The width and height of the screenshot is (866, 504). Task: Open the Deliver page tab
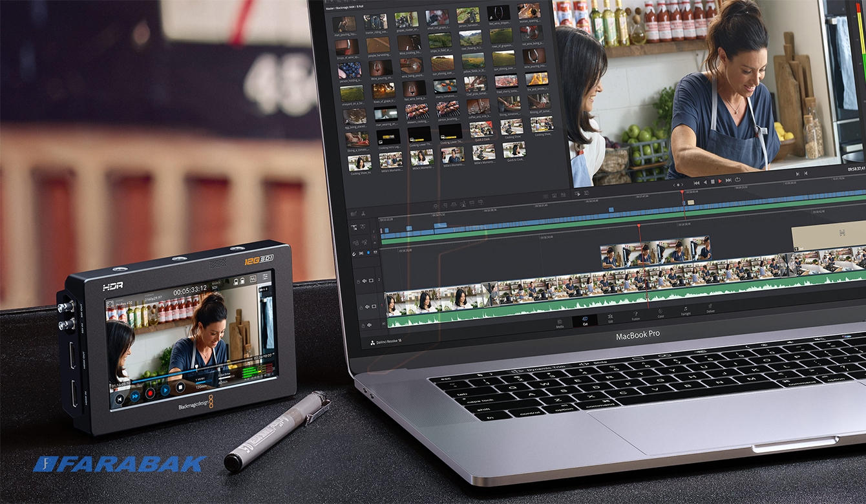[x=710, y=308]
